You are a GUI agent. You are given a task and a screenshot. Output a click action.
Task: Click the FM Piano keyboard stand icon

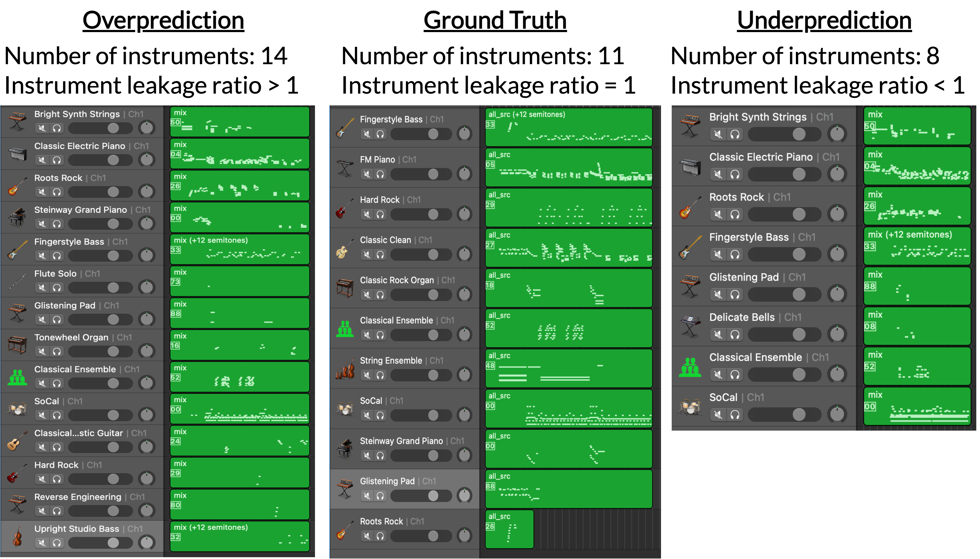344,168
